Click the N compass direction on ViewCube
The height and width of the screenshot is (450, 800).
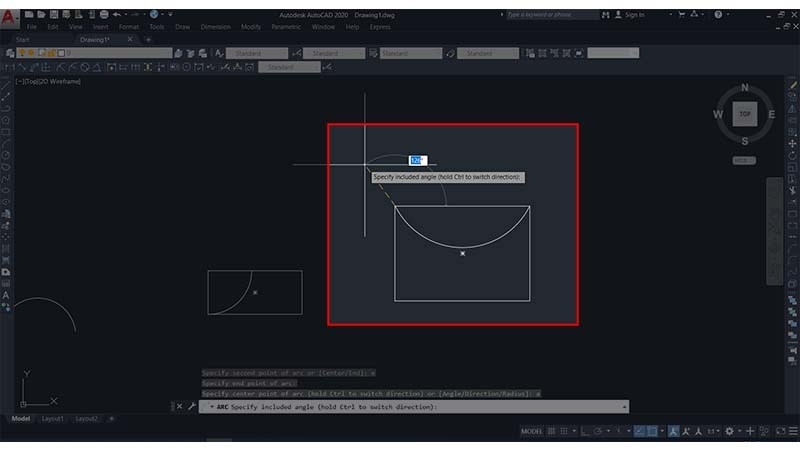click(745, 88)
